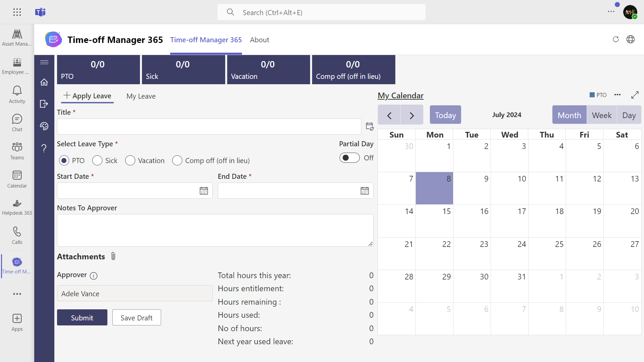Select the Sick leave type radio
644x362 pixels.
pyautogui.click(x=97, y=161)
